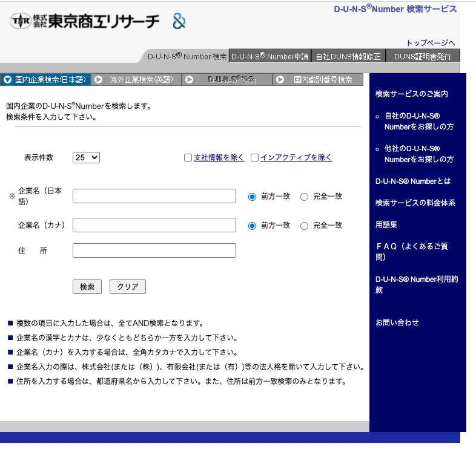Open D-U-N-S Number利用約款 sidebar link
The image size is (476, 464).
(417, 284)
